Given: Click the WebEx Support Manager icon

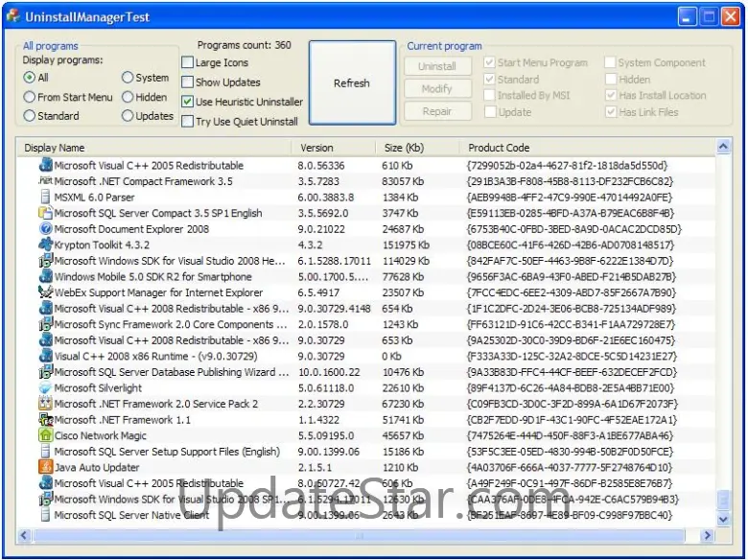Looking at the screenshot, I should (45, 292).
